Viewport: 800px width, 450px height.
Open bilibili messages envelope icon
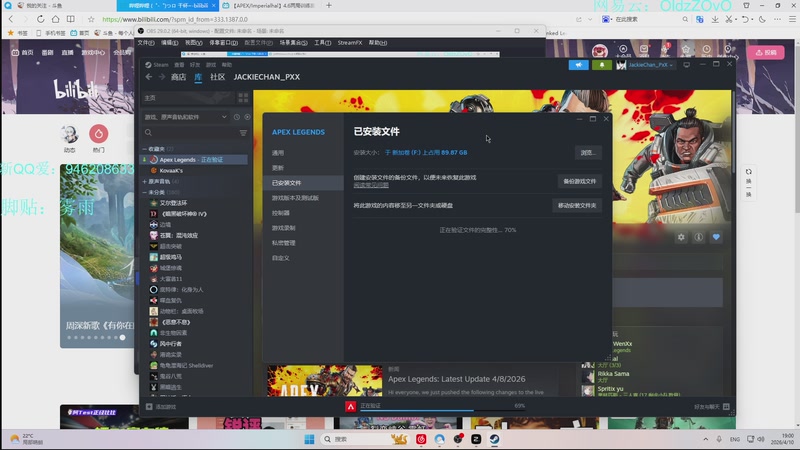[x=644, y=49]
